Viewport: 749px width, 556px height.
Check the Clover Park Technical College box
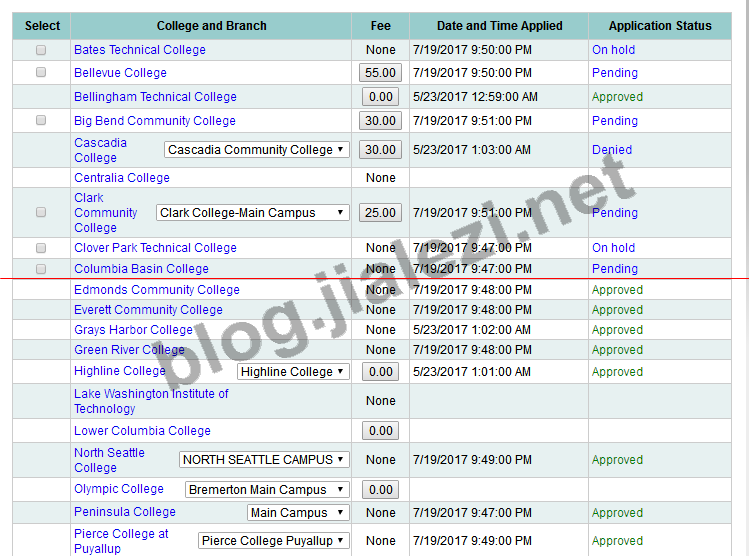pos(41,248)
